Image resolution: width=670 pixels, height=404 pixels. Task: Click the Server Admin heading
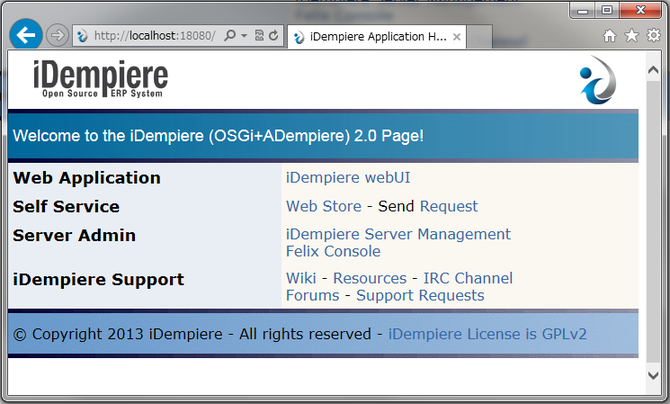(x=74, y=235)
